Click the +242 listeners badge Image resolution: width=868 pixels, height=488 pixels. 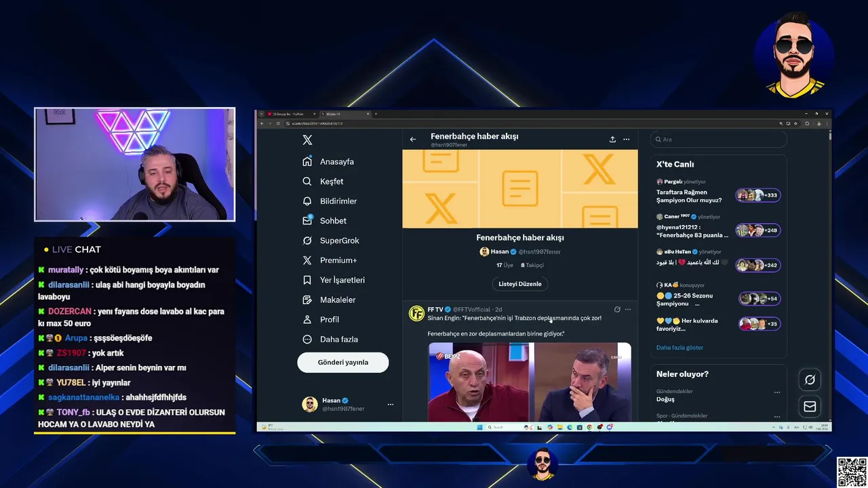pos(758,265)
